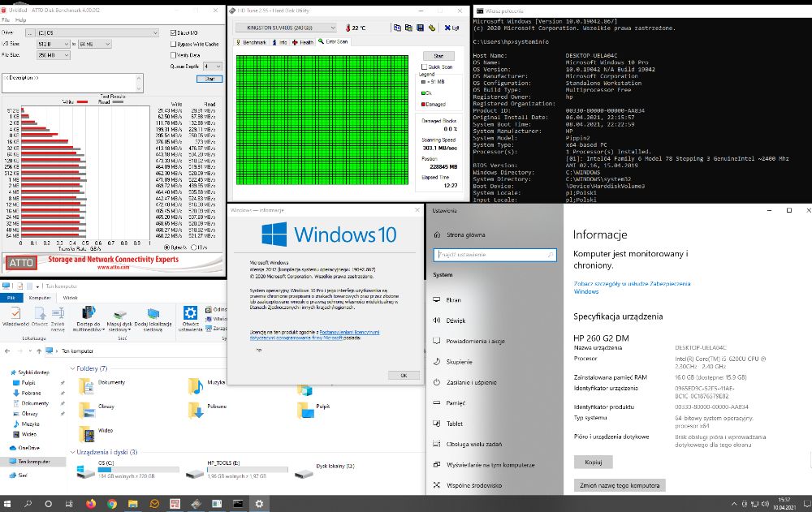The image size is (812, 512).
Task: Show hidden tray icons chevron
Action: 734,504
